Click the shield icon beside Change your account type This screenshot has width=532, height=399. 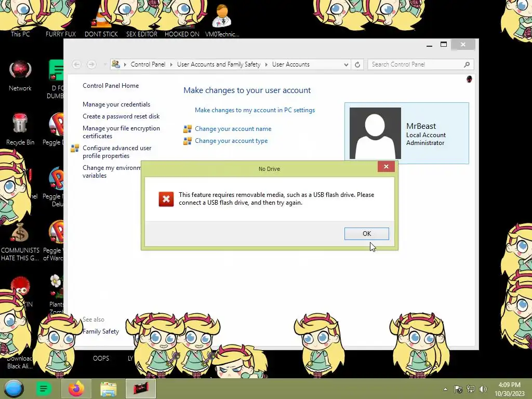click(187, 141)
